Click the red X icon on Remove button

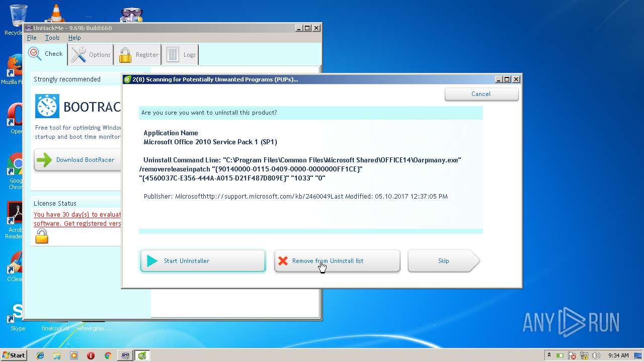point(283,261)
